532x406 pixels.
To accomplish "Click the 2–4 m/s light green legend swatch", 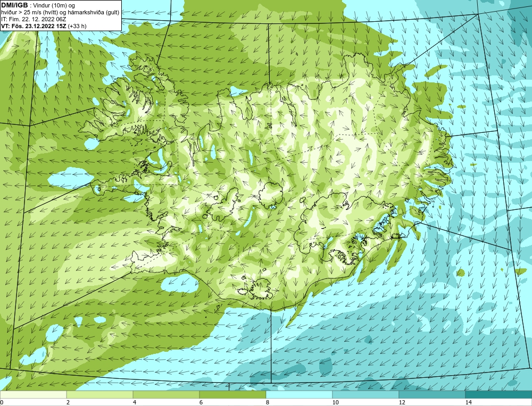I will pos(100,394).
